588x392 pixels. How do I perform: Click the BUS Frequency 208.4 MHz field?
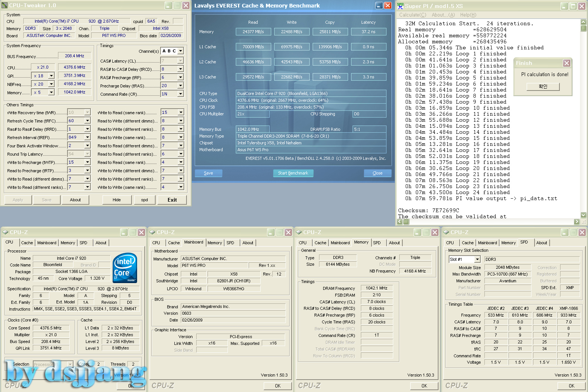click(75, 56)
